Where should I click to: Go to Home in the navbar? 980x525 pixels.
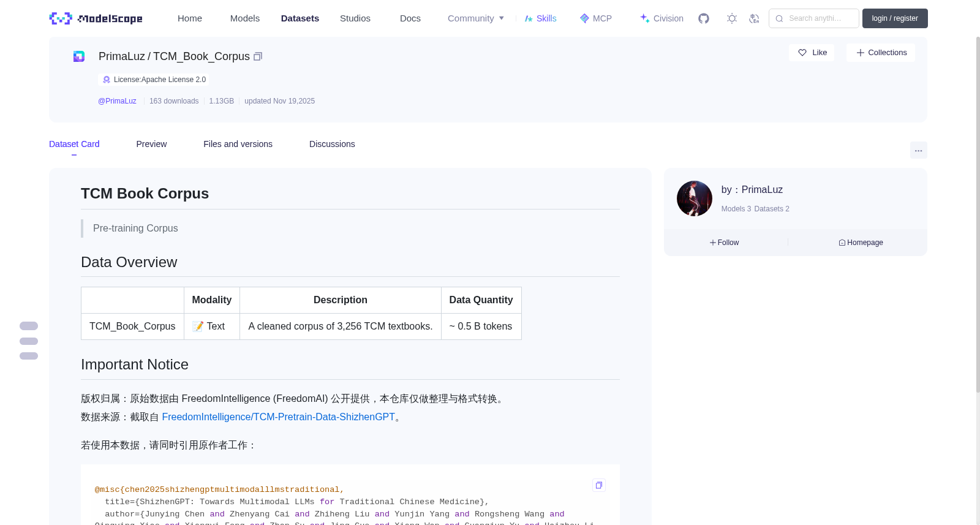tap(190, 18)
